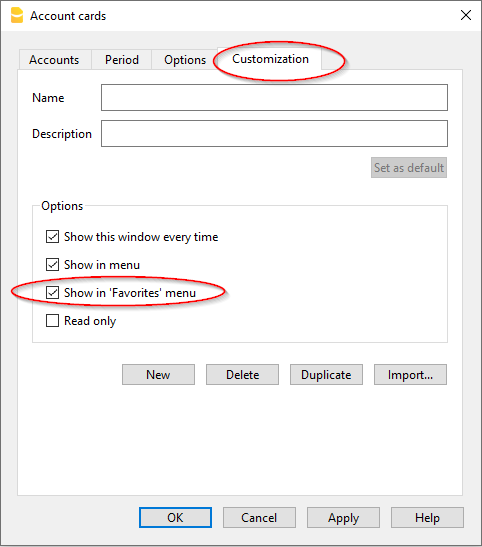Click the Name label text
482x547 pixels.
tap(48, 98)
